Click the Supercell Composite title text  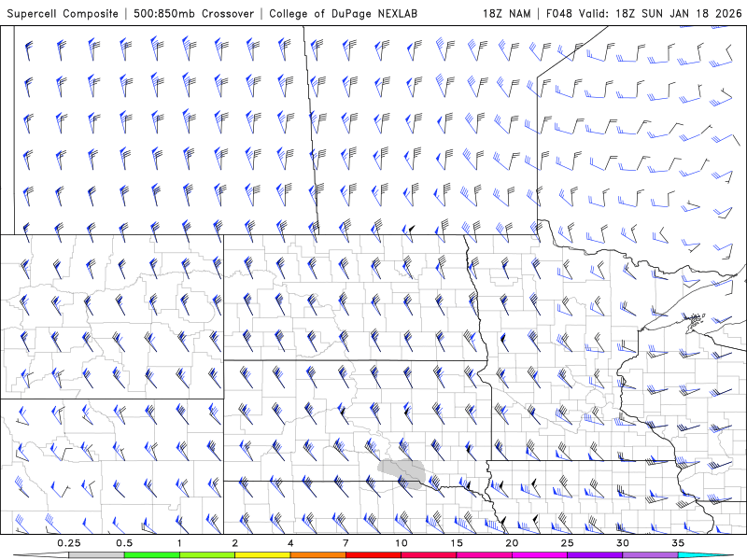(x=63, y=13)
